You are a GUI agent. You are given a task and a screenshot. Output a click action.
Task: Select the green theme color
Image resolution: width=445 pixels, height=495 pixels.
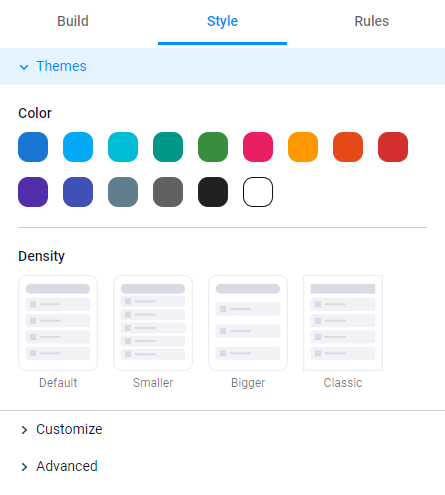[213, 147]
